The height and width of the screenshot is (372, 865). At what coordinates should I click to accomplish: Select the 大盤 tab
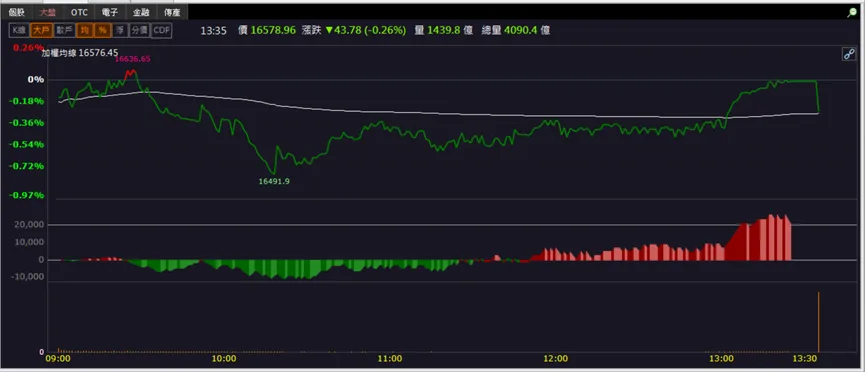[x=47, y=12]
